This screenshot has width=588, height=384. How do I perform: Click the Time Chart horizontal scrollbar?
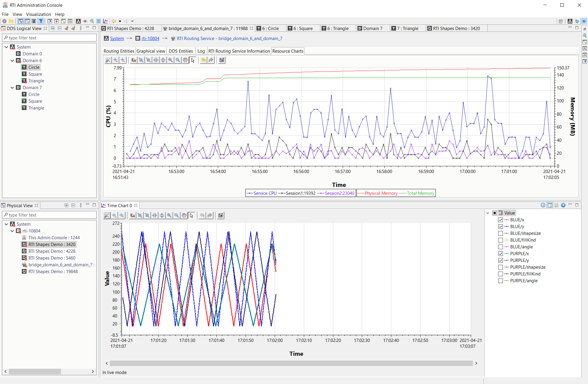click(x=291, y=363)
